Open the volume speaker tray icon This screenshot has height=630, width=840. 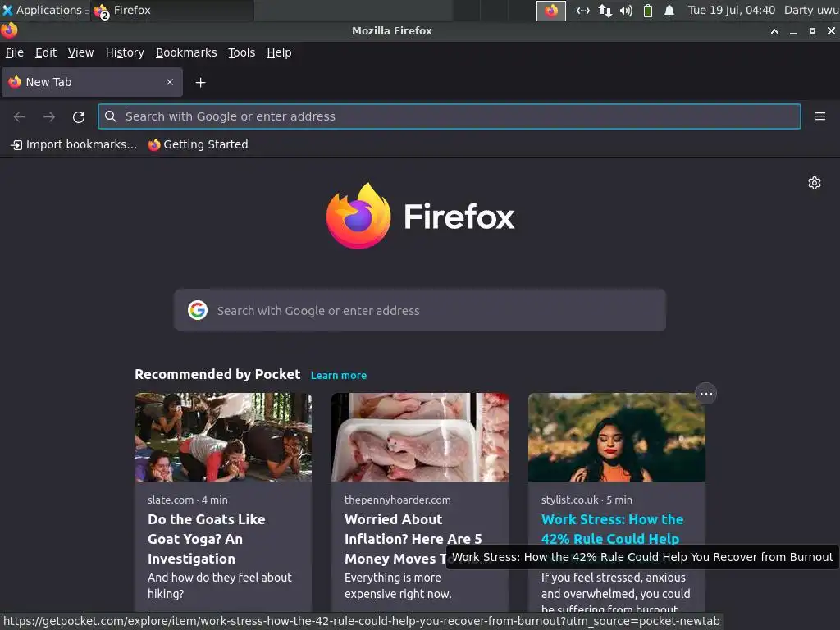click(626, 10)
